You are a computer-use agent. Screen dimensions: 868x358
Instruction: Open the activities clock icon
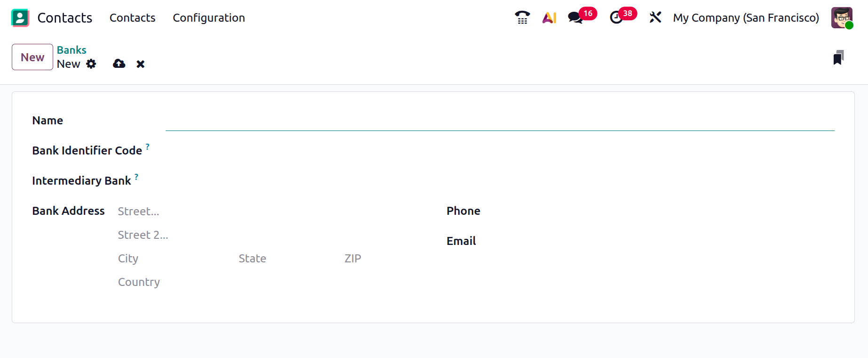click(x=616, y=18)
